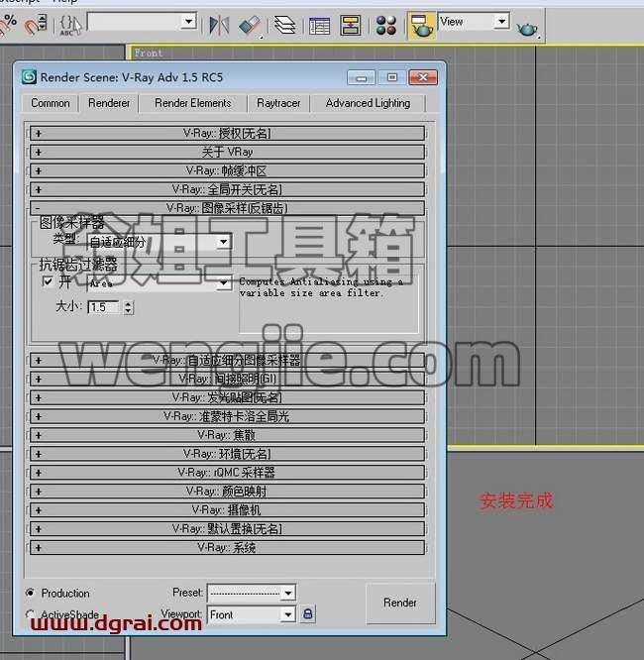The image size is (644, 660).
Task: Click the Render Scene dialog teapot icon
Action: point(421,26)
